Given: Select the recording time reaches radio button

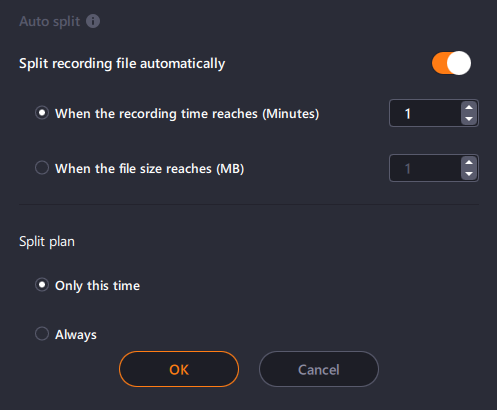Looking at the screenshot, I should (x=42, y=113).
